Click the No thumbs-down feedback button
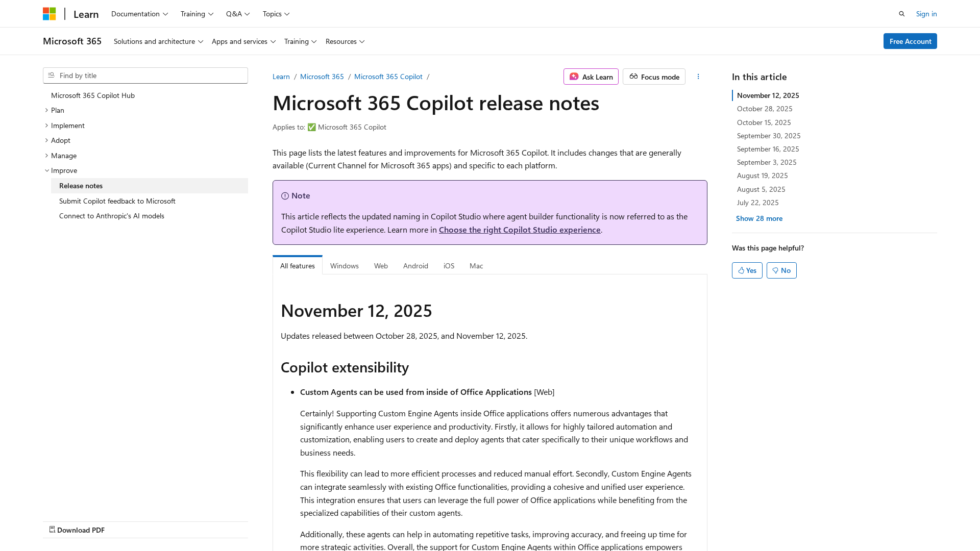The height and width of the screenshot is (551, 980). pos(781,270)
